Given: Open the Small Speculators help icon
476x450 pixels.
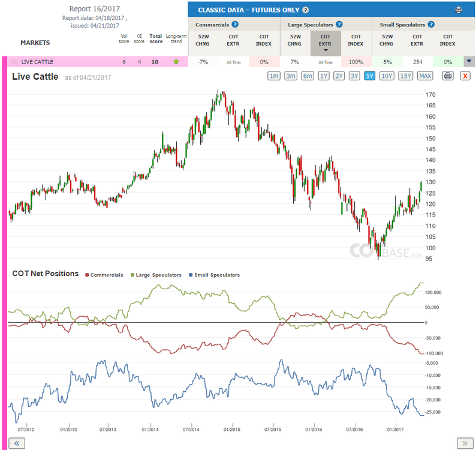Looking at the screenshot, I should click(x=431, y=25).
